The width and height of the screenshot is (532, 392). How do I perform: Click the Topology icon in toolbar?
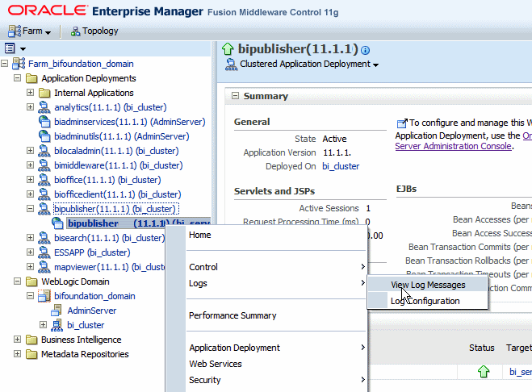(x=75, y=31)
